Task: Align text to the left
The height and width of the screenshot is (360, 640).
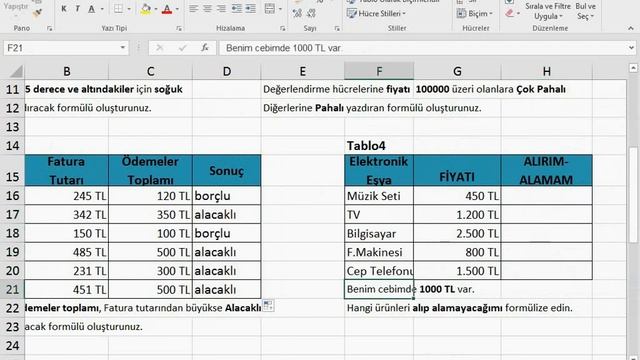Action: [x=193, y=9]
